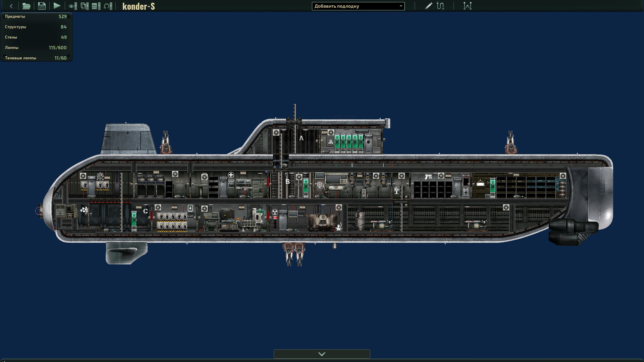The image size is (644, 362).
Task: Select the lower fin under the bow
Action: pos(126,253)
